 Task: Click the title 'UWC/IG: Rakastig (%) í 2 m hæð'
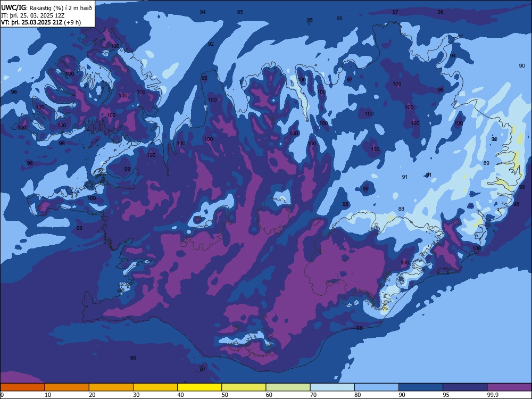click(x=46, y=7)
